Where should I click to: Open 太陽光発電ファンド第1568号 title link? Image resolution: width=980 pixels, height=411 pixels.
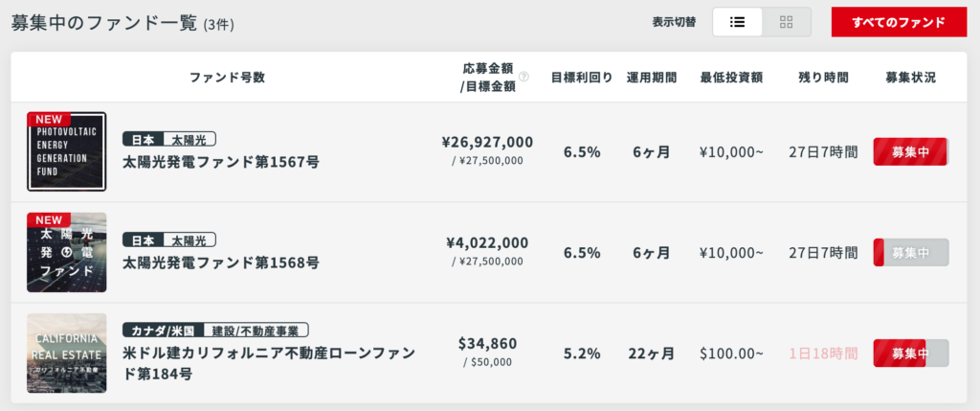click(221, 262)
